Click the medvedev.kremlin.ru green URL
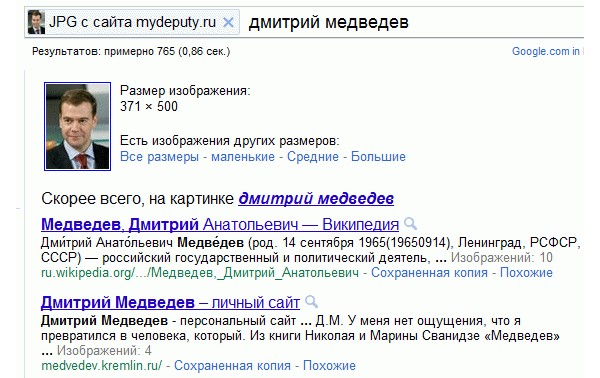The image size is (600, 378). (101, 366)
